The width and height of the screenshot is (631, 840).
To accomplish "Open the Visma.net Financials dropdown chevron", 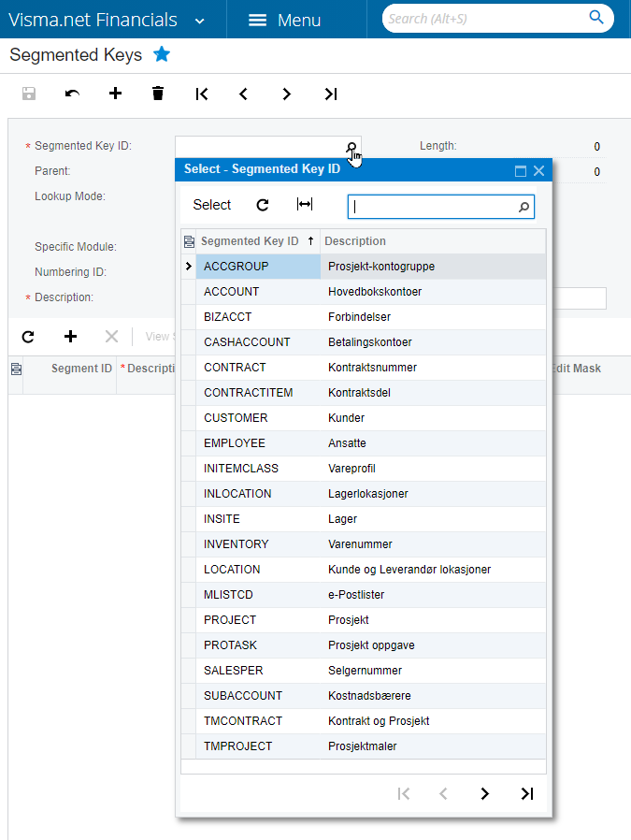I will click(200, 21).
